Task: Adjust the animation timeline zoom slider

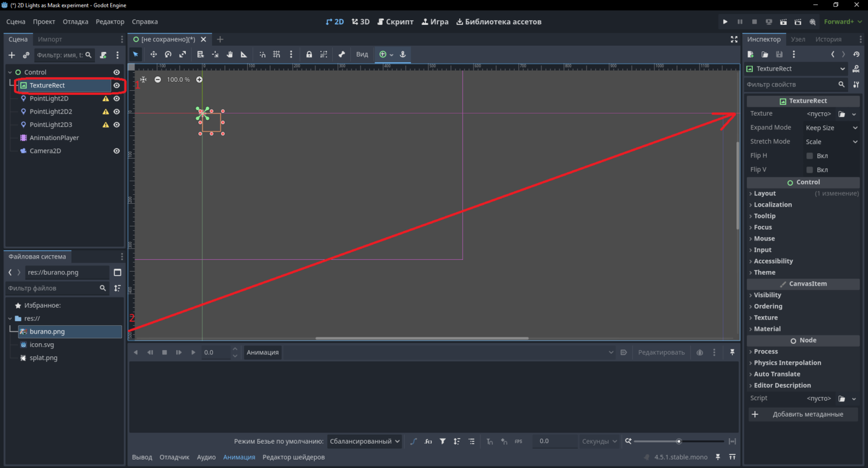Action: (x=679, y=441)
